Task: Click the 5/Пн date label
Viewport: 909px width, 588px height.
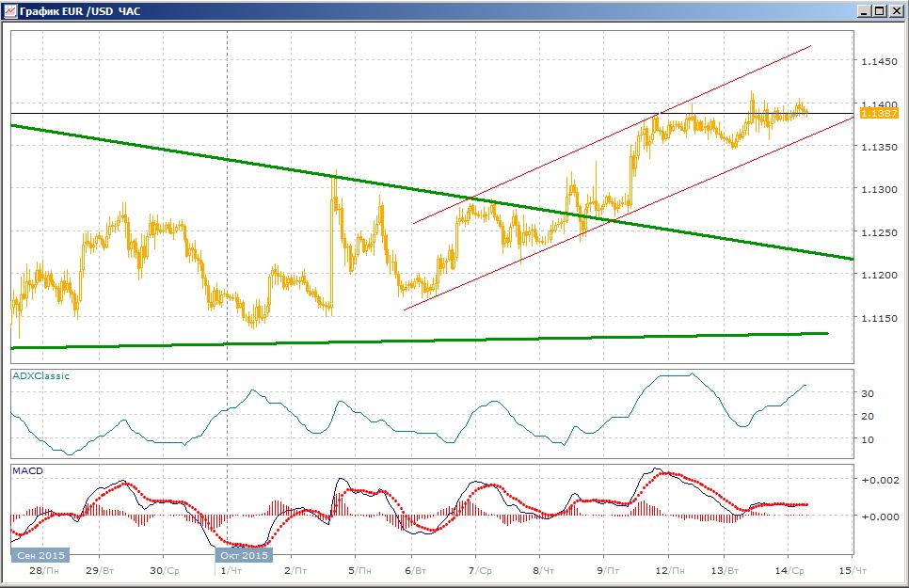Action: [x=359, y=571]
